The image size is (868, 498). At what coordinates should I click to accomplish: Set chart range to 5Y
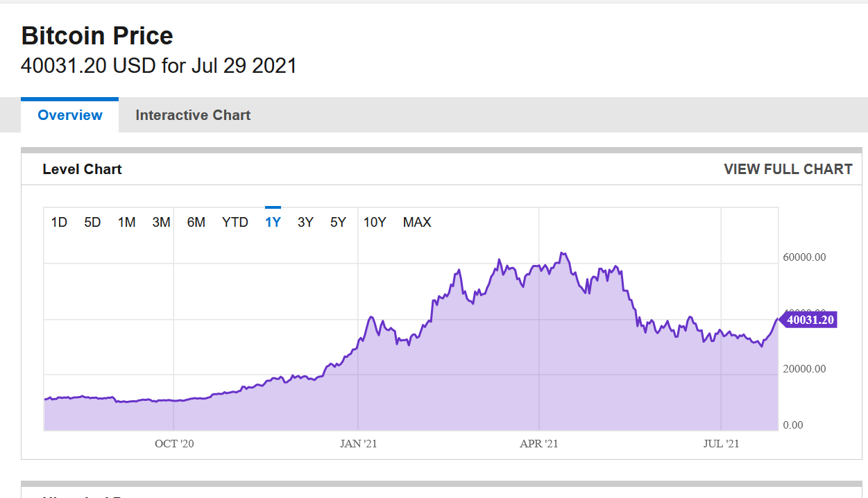[338, 222]
